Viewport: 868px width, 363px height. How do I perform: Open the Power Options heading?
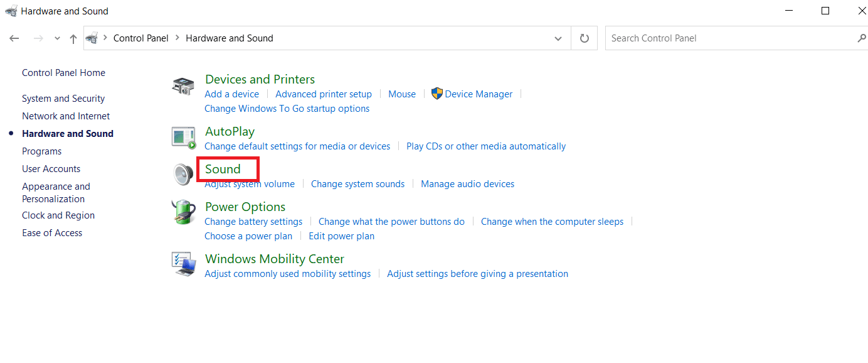click(245, 207)
